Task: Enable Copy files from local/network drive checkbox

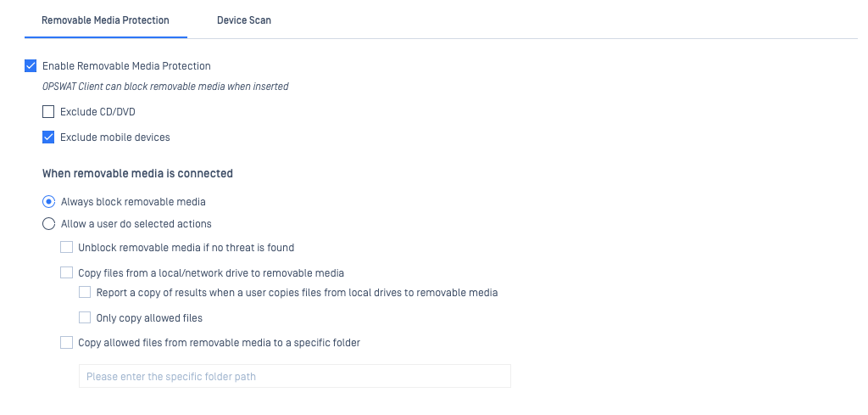Action: (x=66, y=272)
